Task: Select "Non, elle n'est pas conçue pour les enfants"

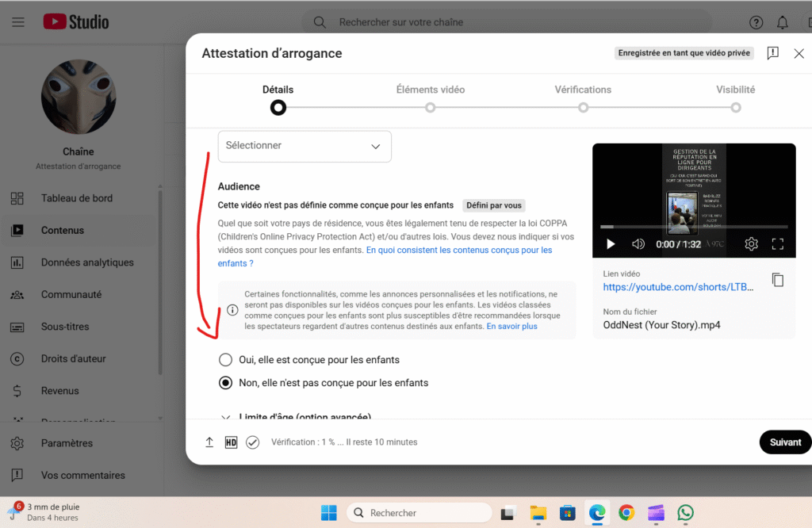Action: point(225,381)
